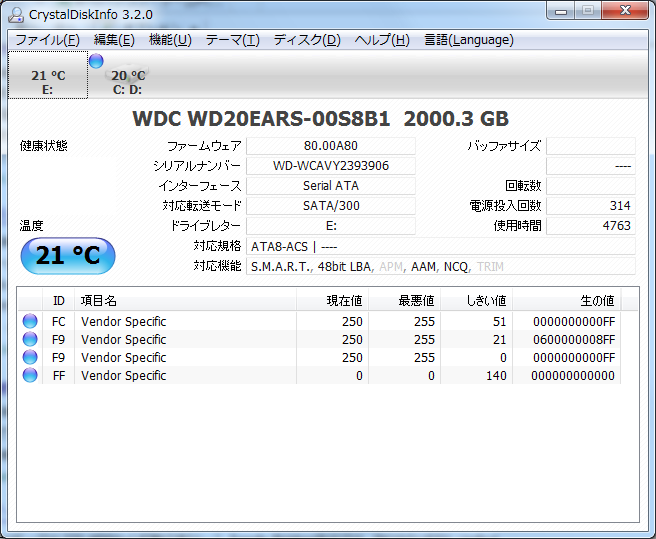Image resolution: width=656 pixels, height=539 pixels.
Task: Click the ID column header
Action: 59,300
